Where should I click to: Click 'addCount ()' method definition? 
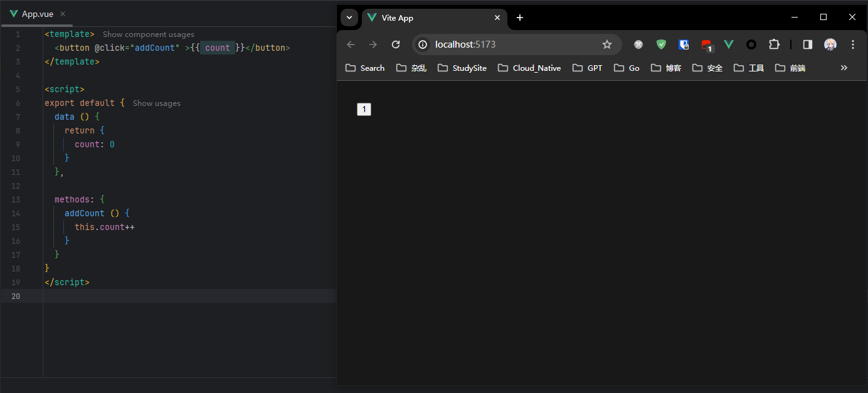click(92, 213)
